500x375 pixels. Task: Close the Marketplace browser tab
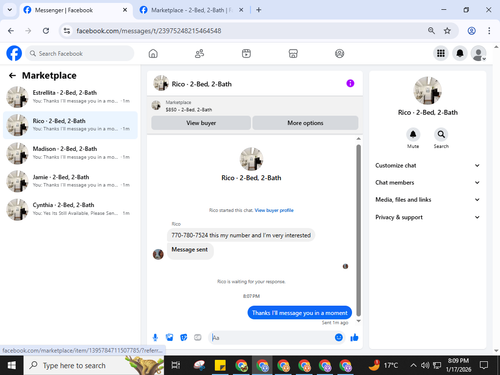coord(241,10)
